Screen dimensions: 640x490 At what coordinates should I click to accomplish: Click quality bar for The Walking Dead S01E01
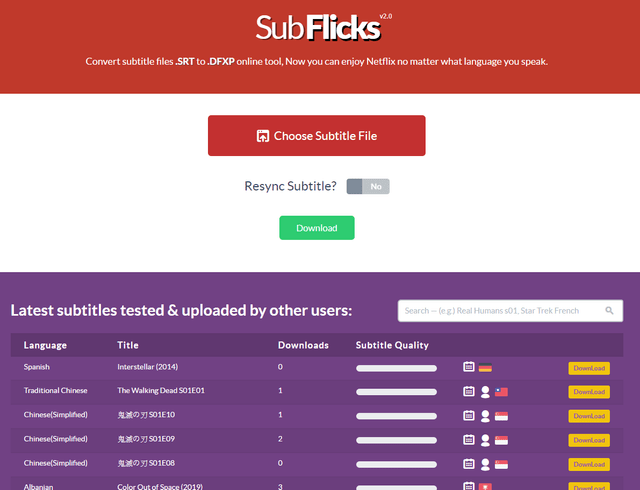click(396, 392)
